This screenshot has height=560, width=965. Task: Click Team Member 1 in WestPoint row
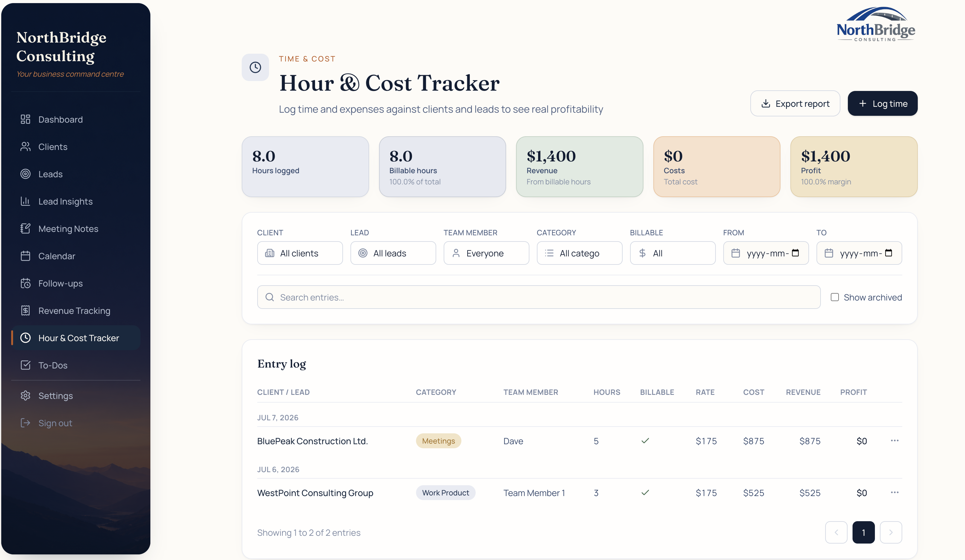(534, 493)
